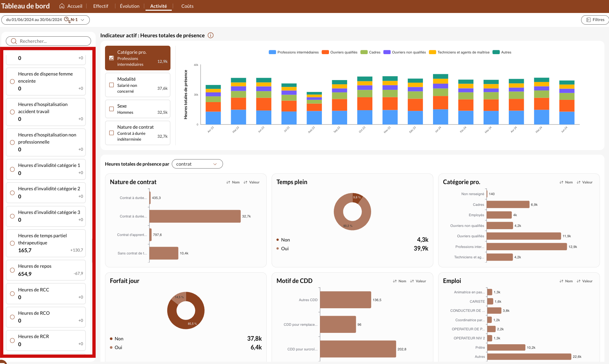
Task: Go to the Accueil tab
Action: tap(71, 6)
